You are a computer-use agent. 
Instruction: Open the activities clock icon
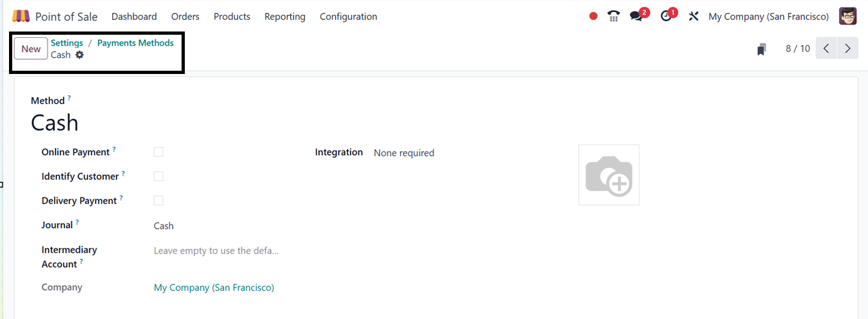pos(666,17)
